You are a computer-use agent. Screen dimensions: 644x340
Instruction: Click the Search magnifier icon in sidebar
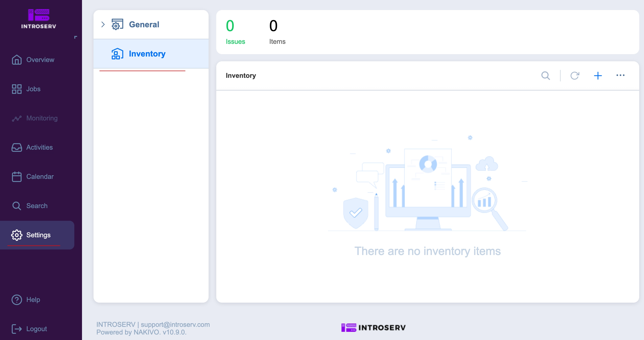point(17,206)
